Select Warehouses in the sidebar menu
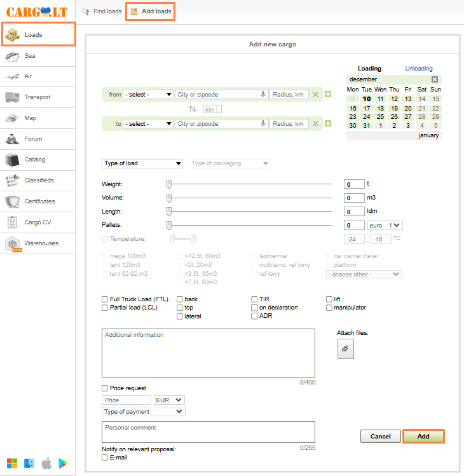This screenshot has height=476, width=464. click(x=41, y=243)
